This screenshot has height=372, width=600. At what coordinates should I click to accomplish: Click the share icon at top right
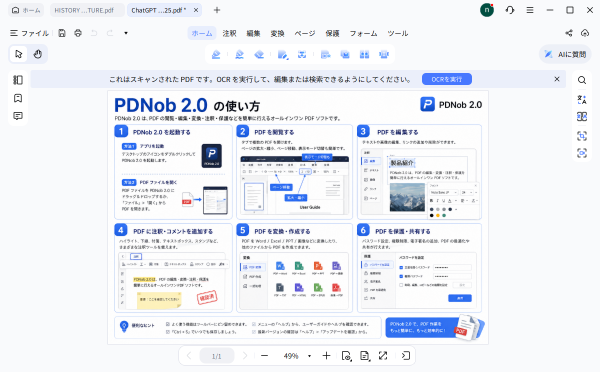569,33
